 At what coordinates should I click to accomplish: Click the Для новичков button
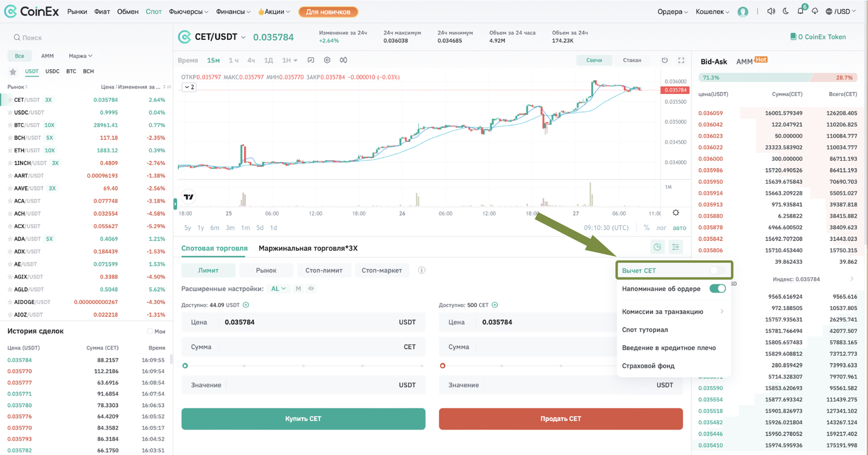328,12
